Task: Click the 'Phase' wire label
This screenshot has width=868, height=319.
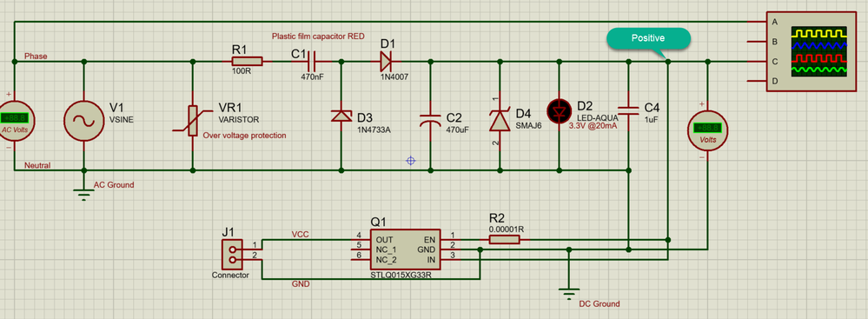Action: click(36, 56)
